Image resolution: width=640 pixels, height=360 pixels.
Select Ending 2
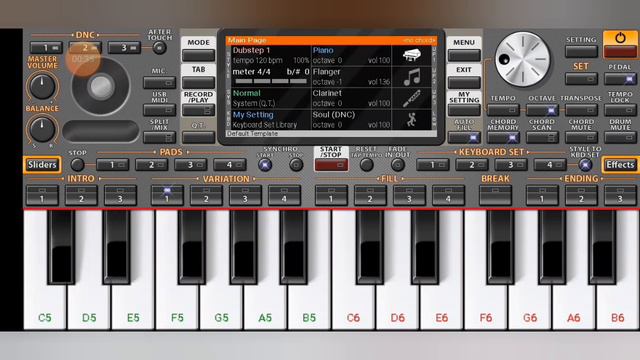click(x=581, y=195)
